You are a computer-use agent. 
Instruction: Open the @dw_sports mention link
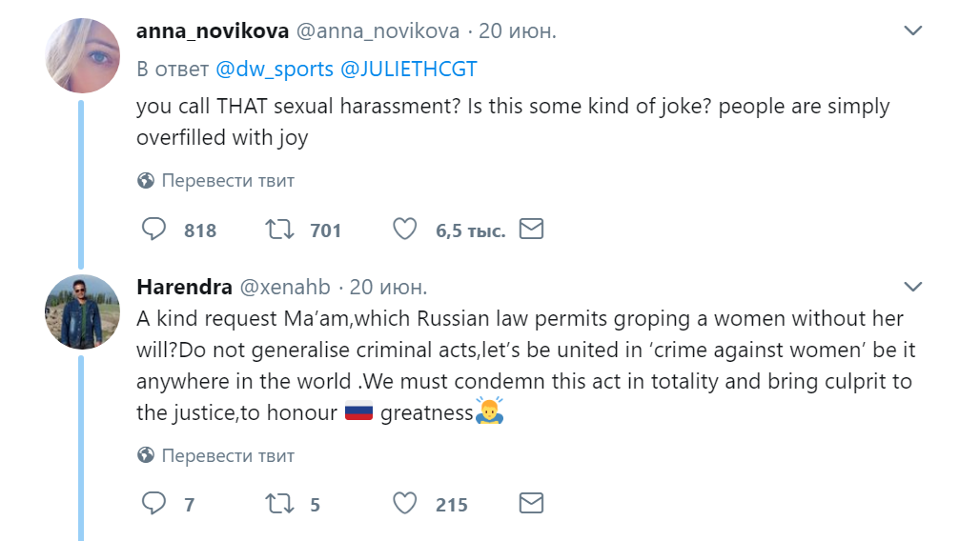(275, 69)
